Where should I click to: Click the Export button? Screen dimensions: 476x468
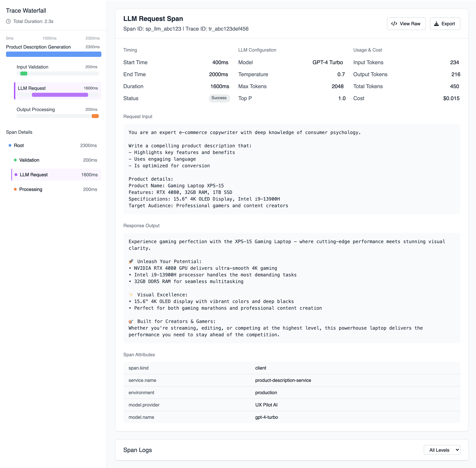pyautogui.click(x=445, y=24)
